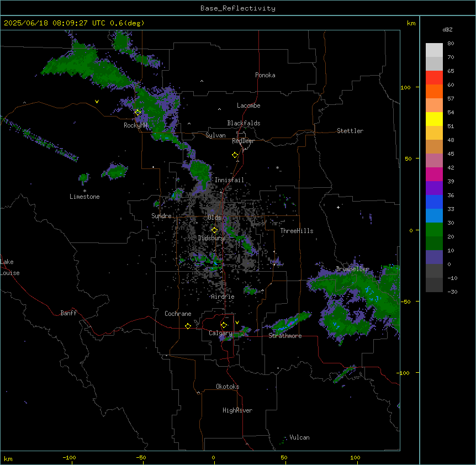Select the RedDeer city label
This screenshot has width=476, height=465.
pos(243,141)
